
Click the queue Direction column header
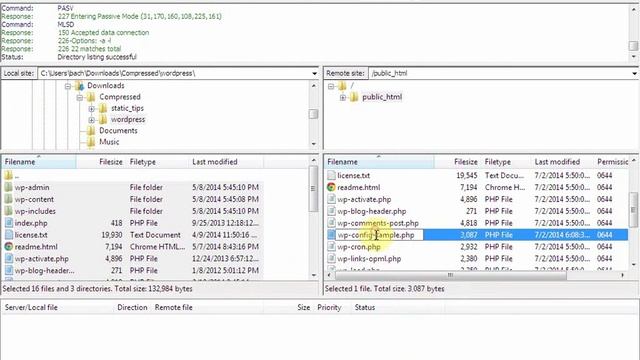click(132, 307)
